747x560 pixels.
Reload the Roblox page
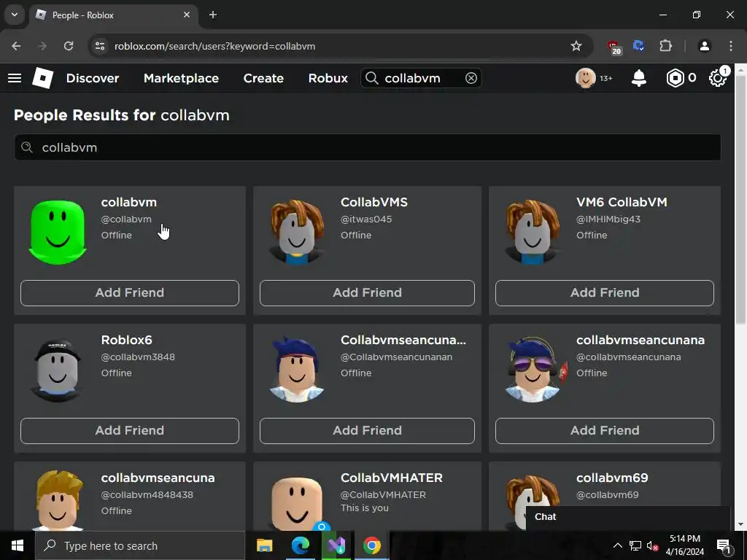pyautogui.click(x=69, y=46)
